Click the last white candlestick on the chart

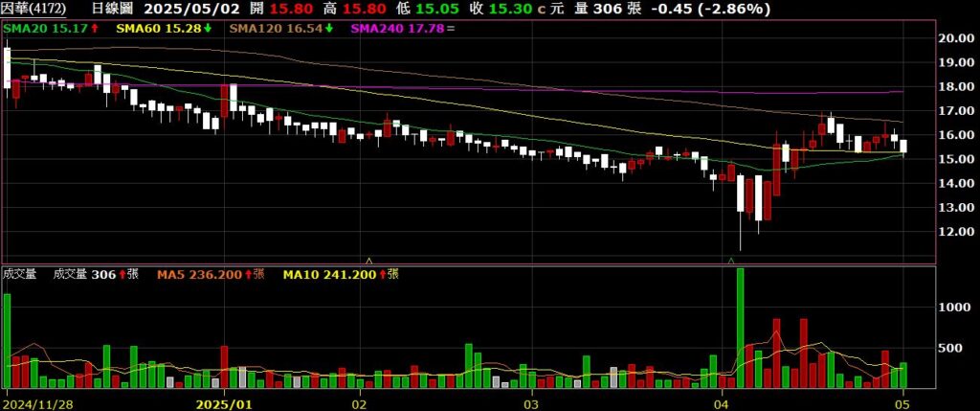pos(903,147)
